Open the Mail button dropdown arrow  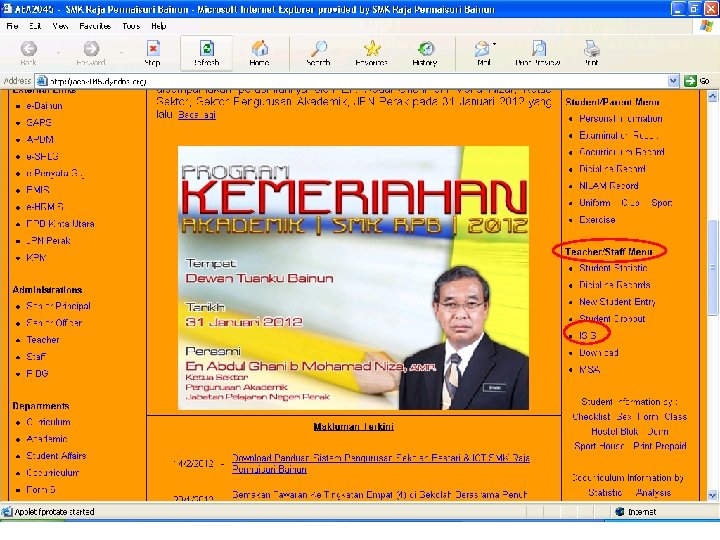click(x=494, y=45)
